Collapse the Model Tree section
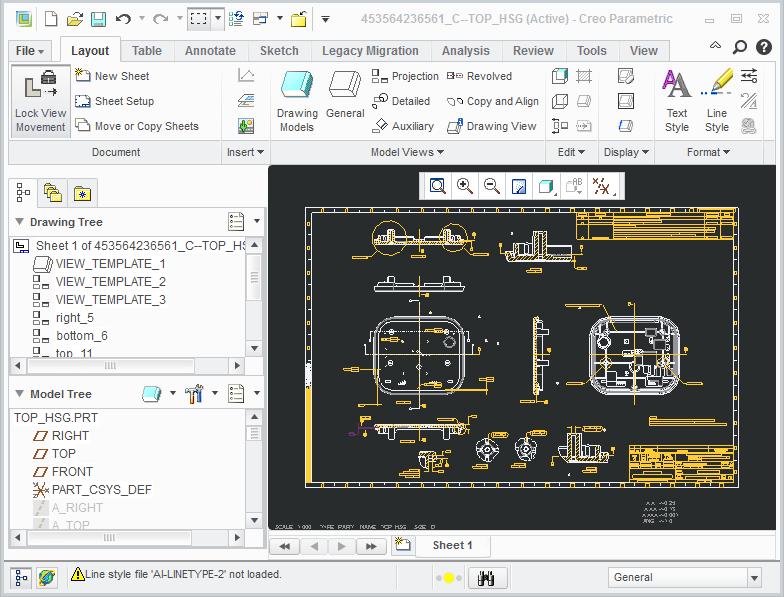784x597 pixels. (20, 394)
